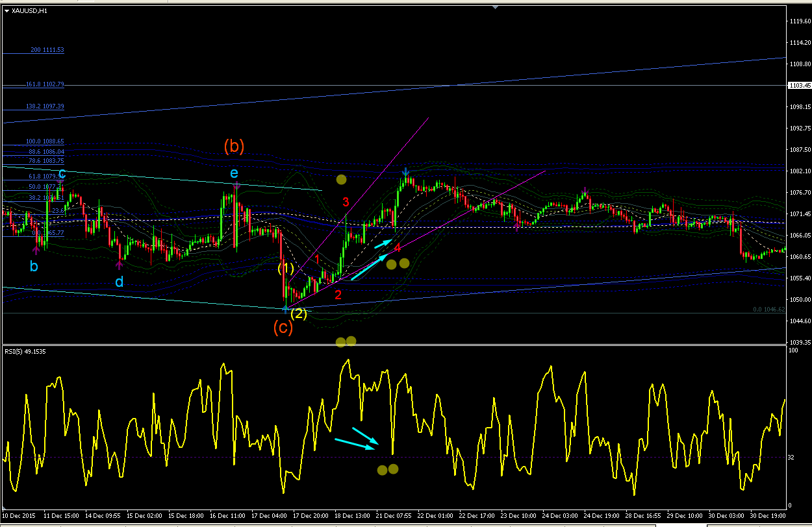This screenshot has width=812, height=527.
Task: Select the yellow (1) wave label
Action: click(x=286, y=268)
